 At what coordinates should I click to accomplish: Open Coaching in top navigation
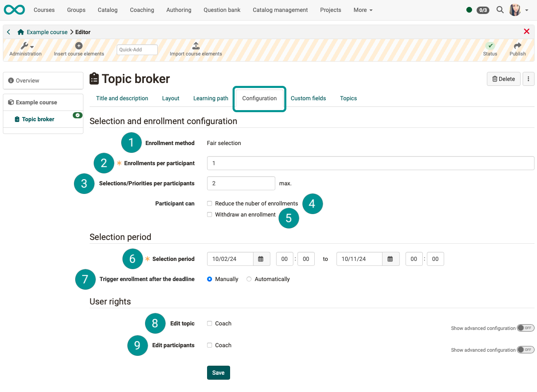pos(142,10)
